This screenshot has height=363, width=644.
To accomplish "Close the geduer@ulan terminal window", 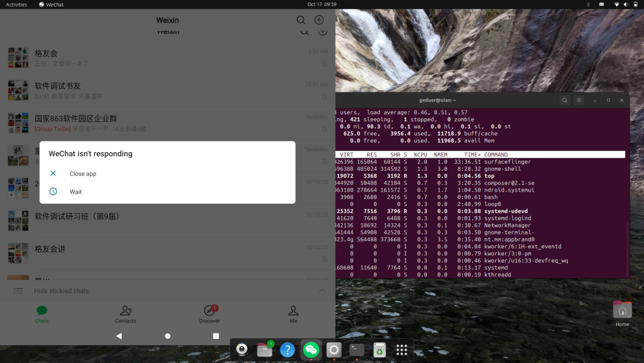I will point(622,100).
